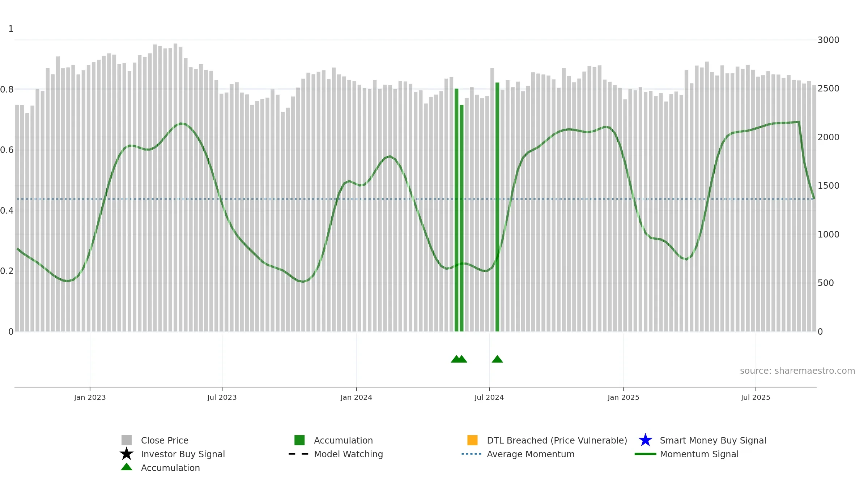Viewport: 868px width, 488px height.
Task: Click the leftmost green accumulation bar
Action: (456, 210)
